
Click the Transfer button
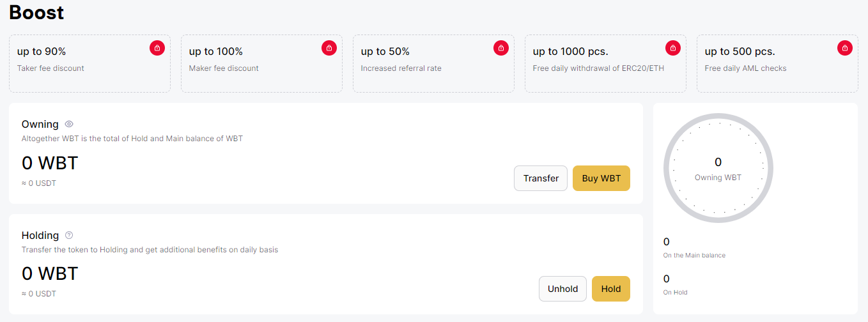541,178
